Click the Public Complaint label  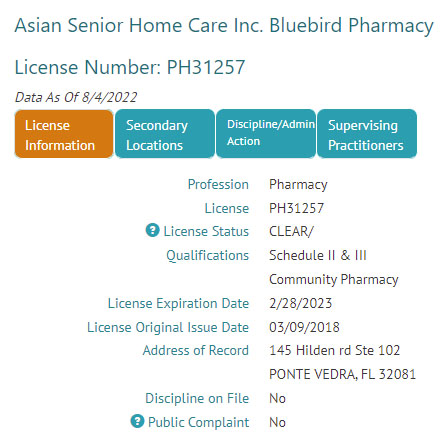pyautogui.click(x=198, y=422)
